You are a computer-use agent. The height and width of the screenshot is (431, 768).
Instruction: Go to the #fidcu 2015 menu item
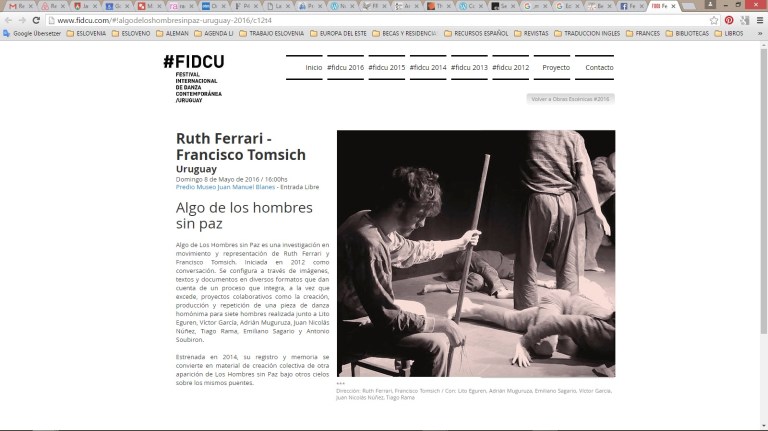(x=386, y=67)
